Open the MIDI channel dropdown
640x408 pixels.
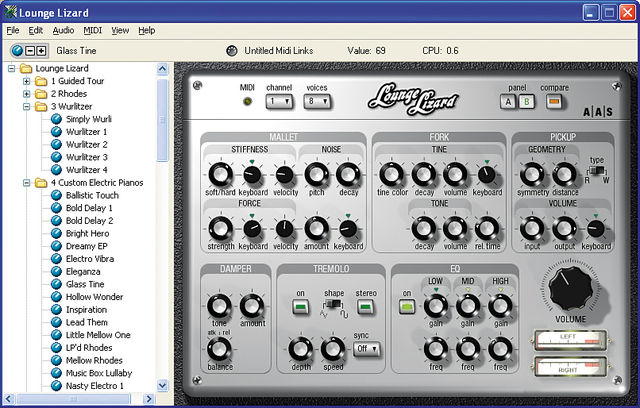click(x=280, y=101)
